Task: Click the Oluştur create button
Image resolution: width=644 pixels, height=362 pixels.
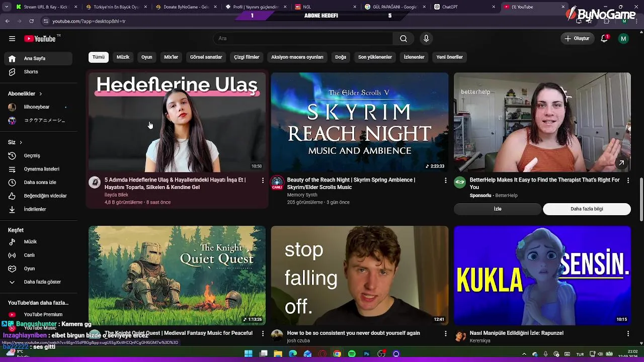Action: (x=577, y=39)
